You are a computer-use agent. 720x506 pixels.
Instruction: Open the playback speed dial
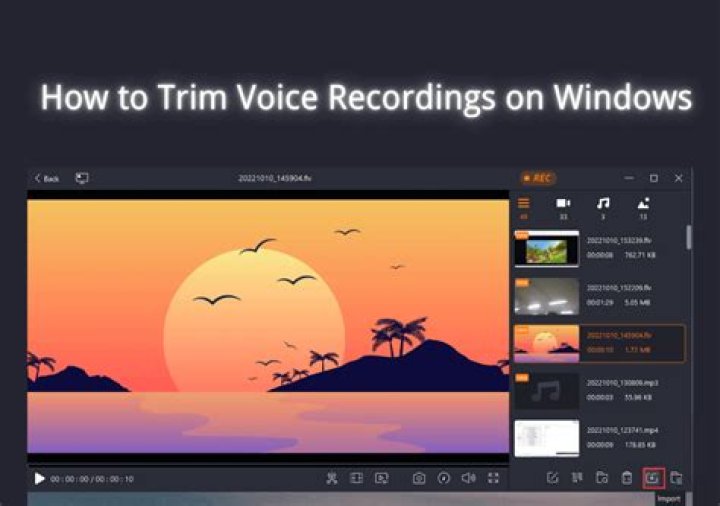[444, 478]
